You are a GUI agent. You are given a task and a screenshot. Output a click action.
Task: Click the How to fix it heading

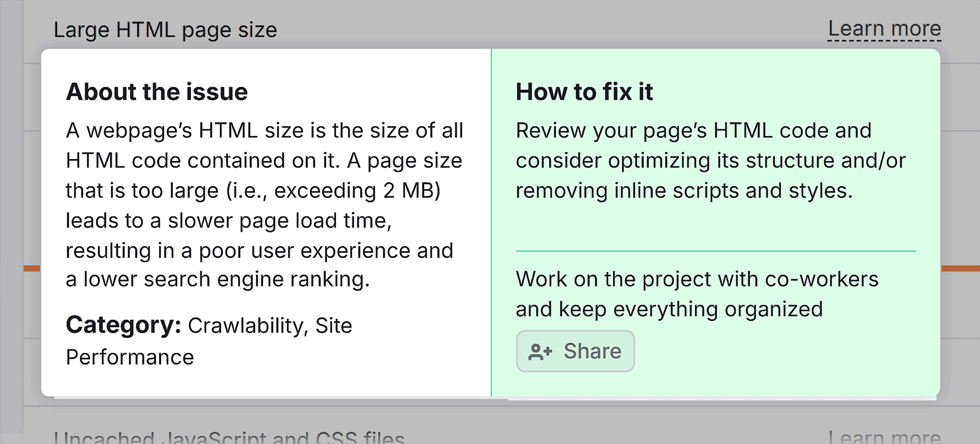pyautogui.click(x=584, y=92)
